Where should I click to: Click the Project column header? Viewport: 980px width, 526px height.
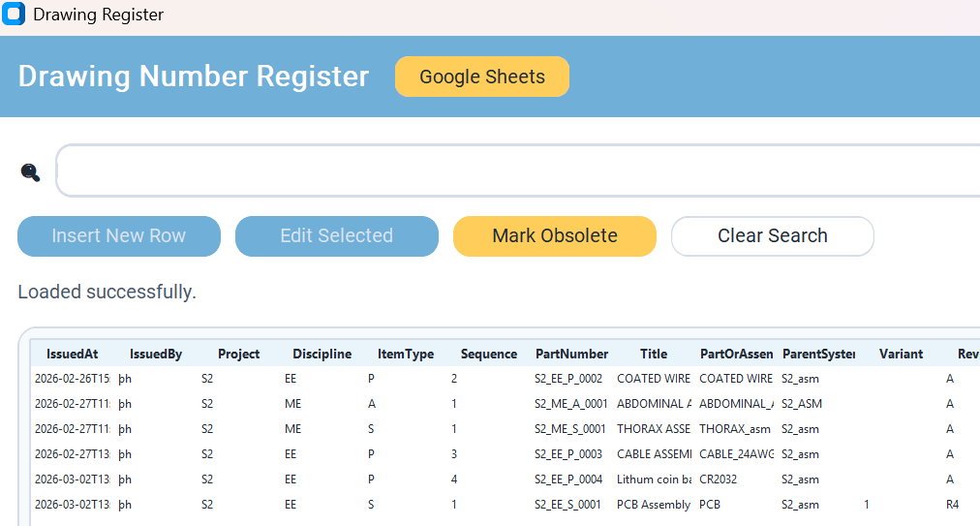[x=239, y=354]
